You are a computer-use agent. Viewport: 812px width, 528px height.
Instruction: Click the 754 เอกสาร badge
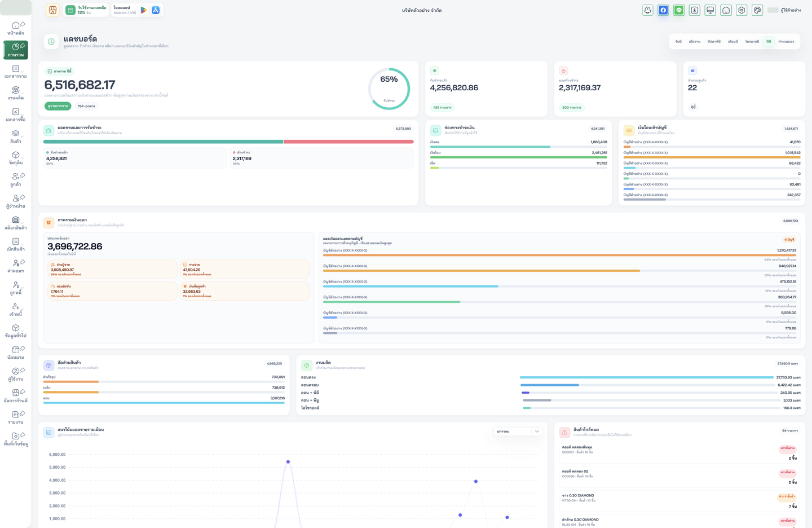point(86,106)
